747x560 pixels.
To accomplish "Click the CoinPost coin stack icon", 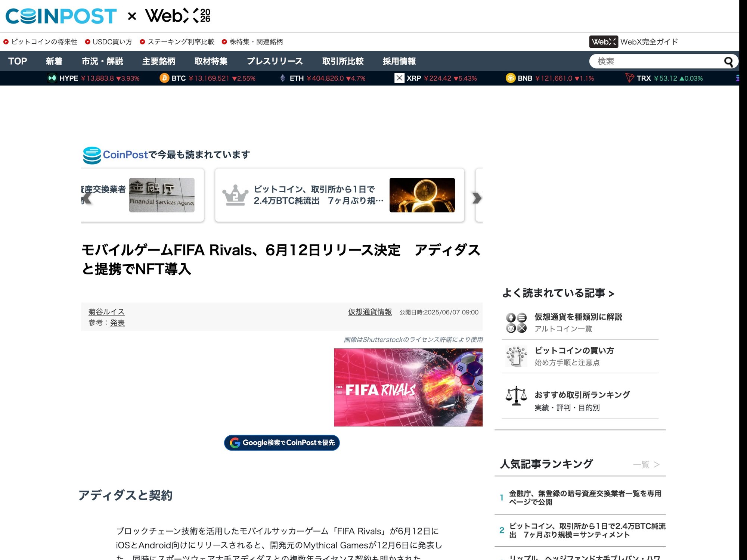I will pyautogui.click(x=92, y=155).
